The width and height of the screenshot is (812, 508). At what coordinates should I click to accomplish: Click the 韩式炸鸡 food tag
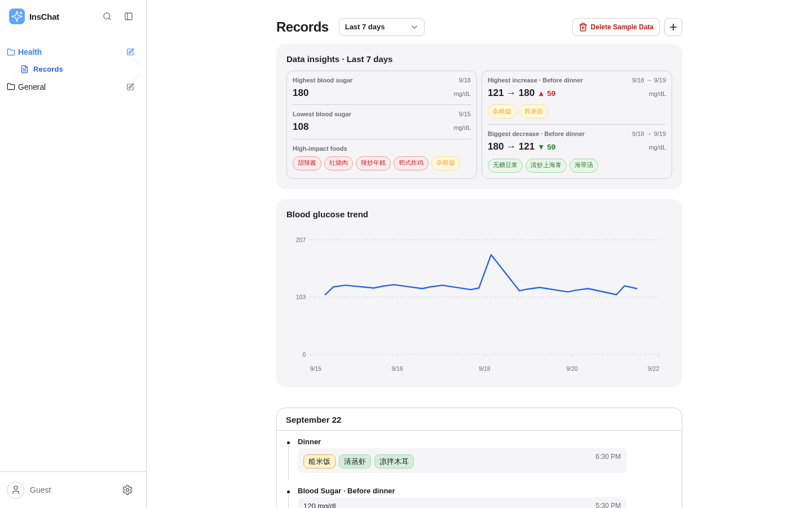[x=411, y=163]
